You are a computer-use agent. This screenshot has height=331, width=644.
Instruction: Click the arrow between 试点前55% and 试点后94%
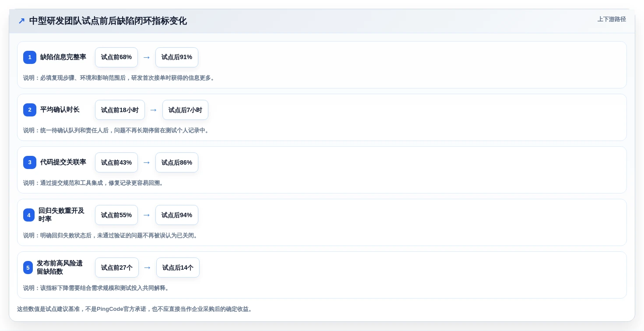pyautogui.click(x=147, y=215)
